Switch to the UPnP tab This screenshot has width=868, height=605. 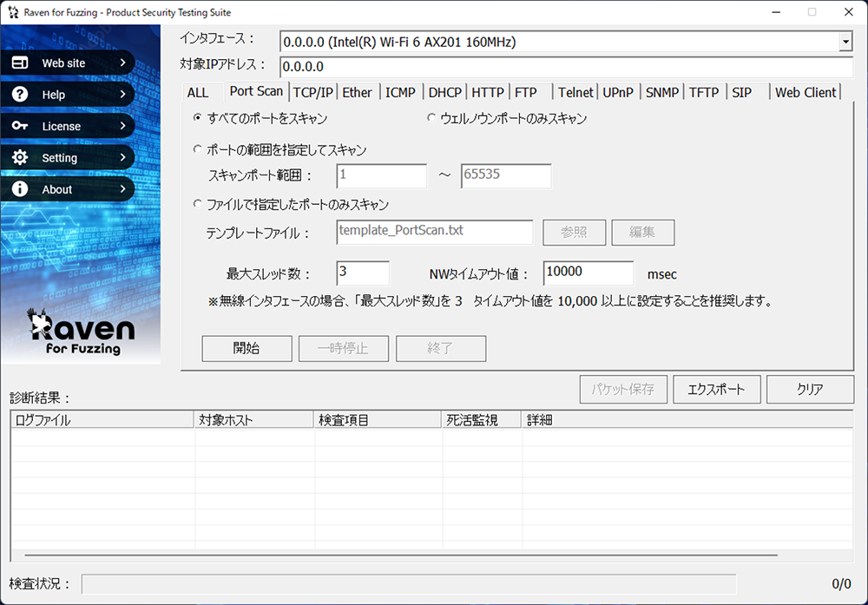click(x=618, y=92)
